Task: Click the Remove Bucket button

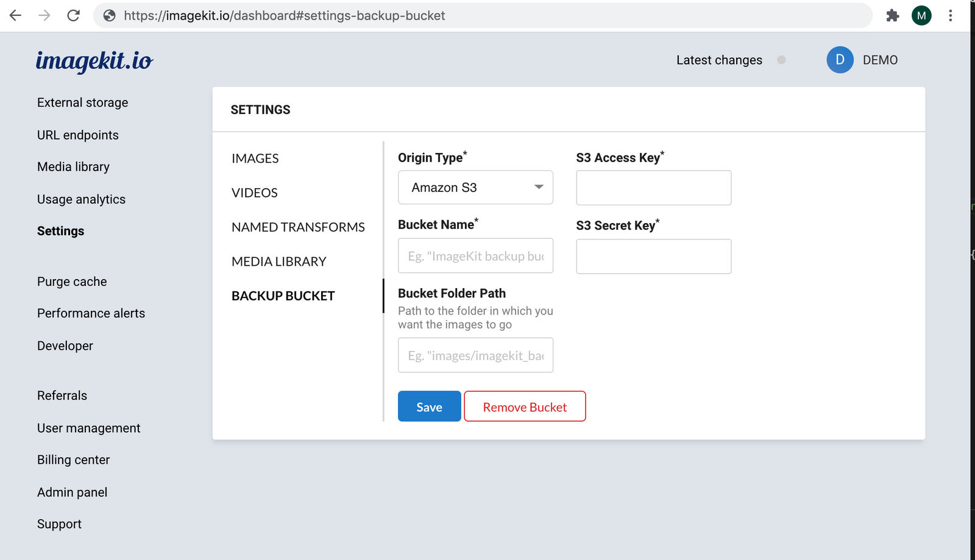Action: coord(525,406)
